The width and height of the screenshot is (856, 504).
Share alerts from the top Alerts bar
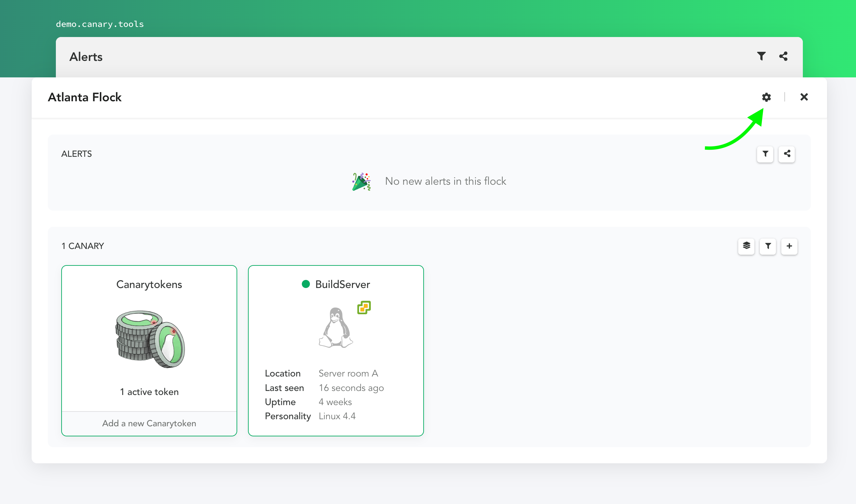783,56
